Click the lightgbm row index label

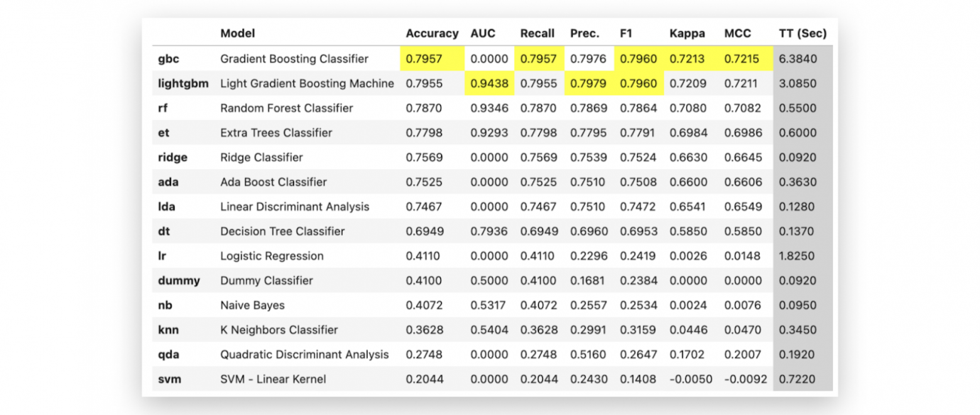click(183, 84)
